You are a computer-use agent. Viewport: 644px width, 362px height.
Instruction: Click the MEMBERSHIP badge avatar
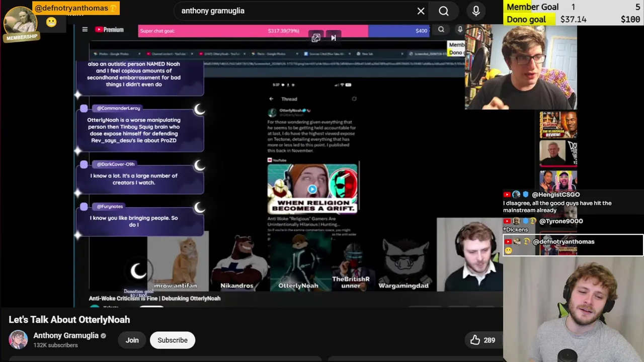(x=20, y=24)
